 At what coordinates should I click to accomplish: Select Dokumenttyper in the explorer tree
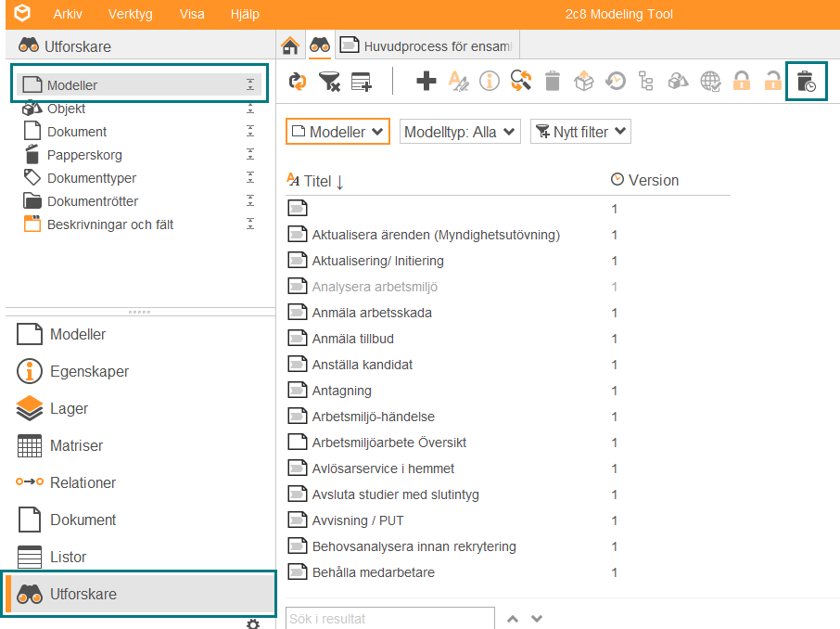click(91, 178)
